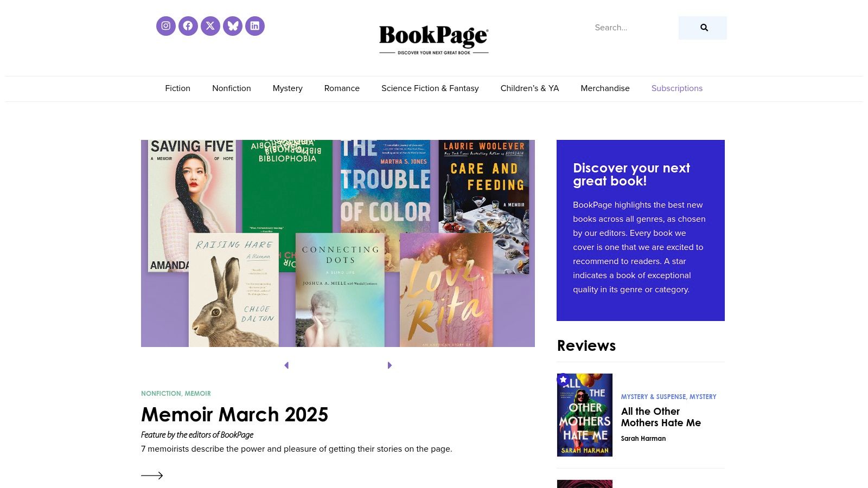Open the Subscriptions page

677,88
